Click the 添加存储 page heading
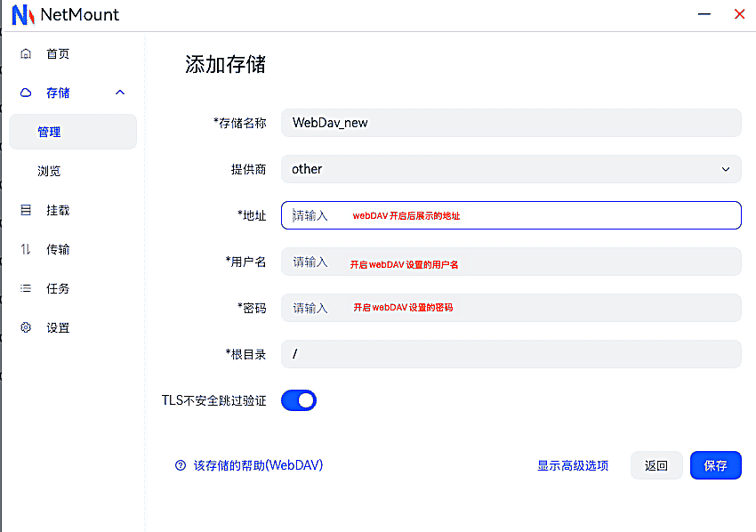756x532 pixels. 225,64
